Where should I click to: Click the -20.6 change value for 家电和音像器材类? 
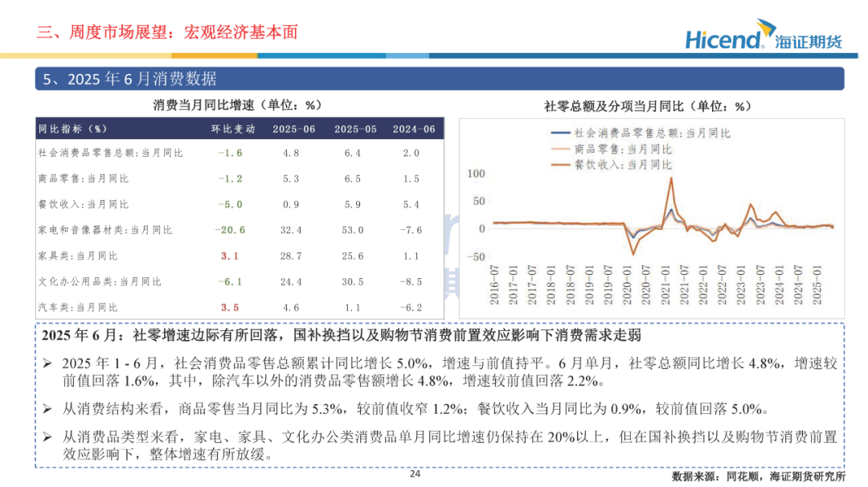pyautogui.click(x=231, y=230)
